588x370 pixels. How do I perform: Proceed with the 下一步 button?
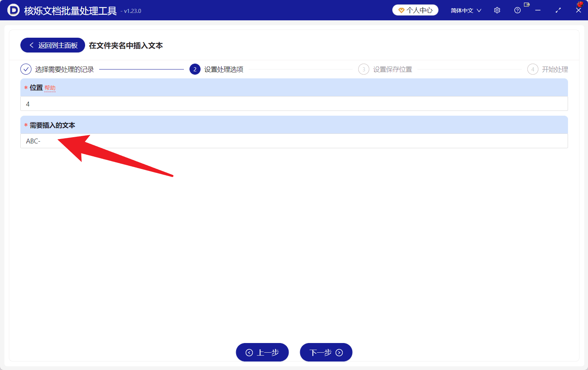(326, 352)
